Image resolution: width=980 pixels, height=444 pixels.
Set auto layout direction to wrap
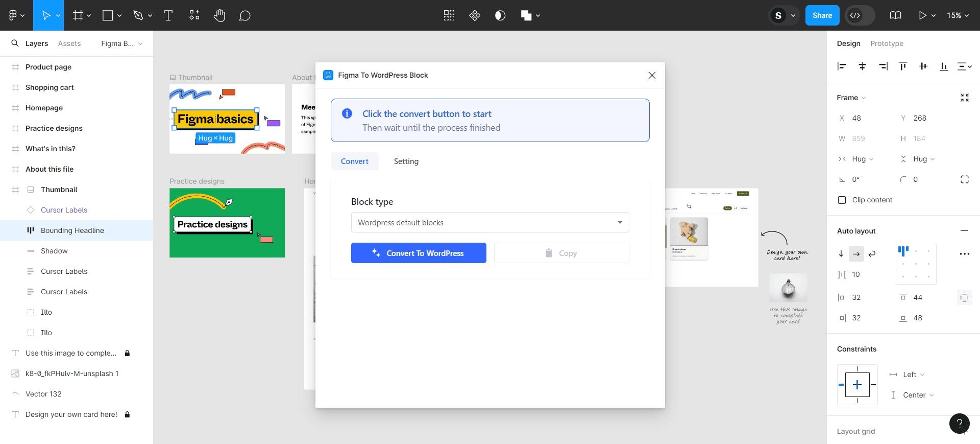coord(872,253)
